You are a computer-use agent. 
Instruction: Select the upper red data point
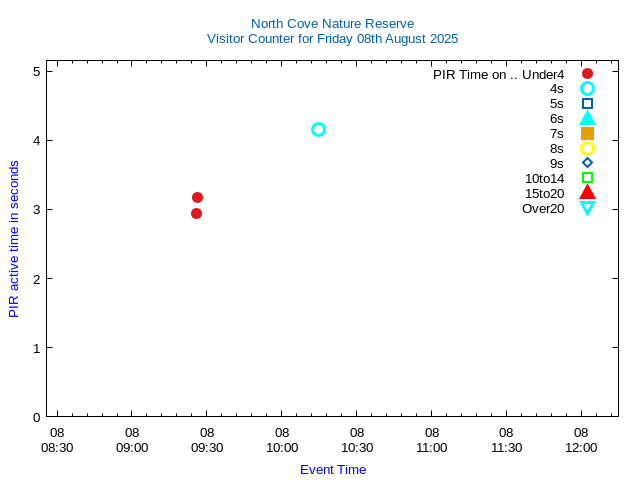tap(197, 197)
